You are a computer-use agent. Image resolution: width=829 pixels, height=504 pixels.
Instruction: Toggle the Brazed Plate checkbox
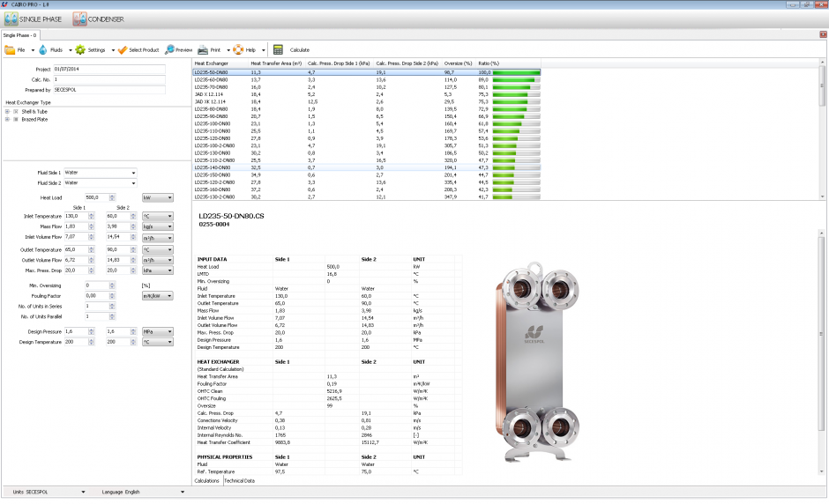click(x=16, y=120)
